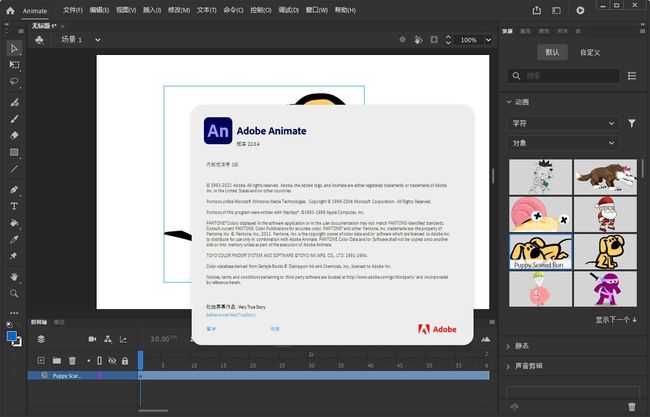Click 显示下一个 show next button
This screenshot has width=650, height=417.
coord(616,320)
